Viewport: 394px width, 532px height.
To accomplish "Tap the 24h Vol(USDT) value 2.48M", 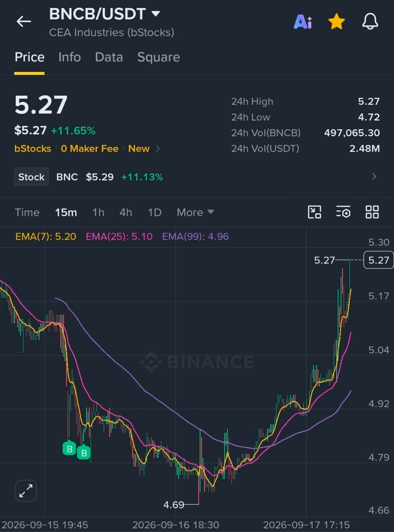I will [x=364, y=148].
